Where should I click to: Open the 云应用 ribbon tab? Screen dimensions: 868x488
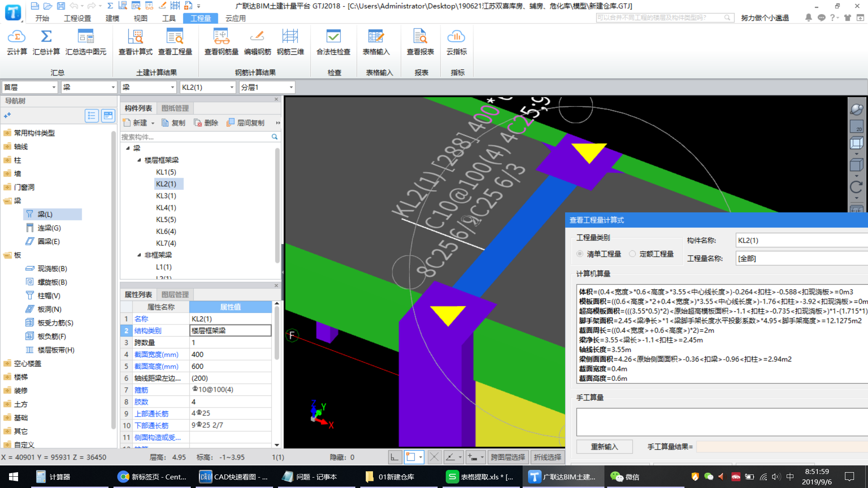(236, 18)
